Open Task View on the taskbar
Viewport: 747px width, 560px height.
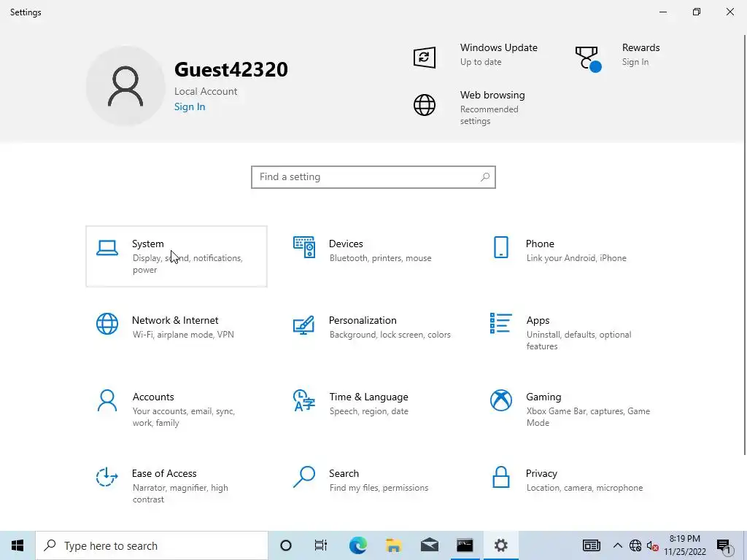321,545
